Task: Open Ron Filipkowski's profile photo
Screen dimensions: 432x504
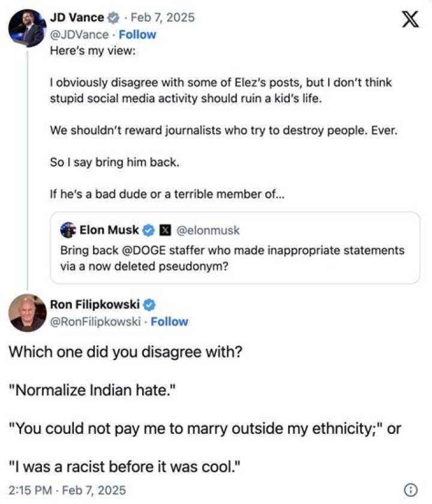Action: pyautogui.click(x=27, y=313)
